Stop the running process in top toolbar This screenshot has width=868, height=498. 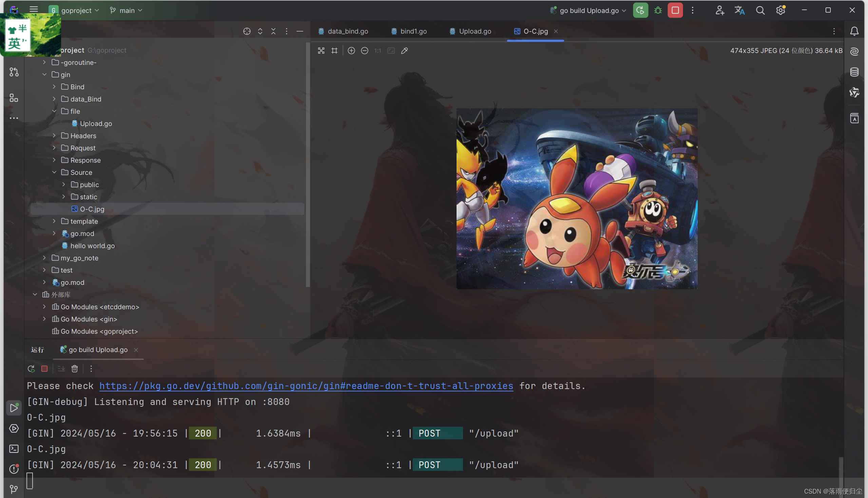675,10
